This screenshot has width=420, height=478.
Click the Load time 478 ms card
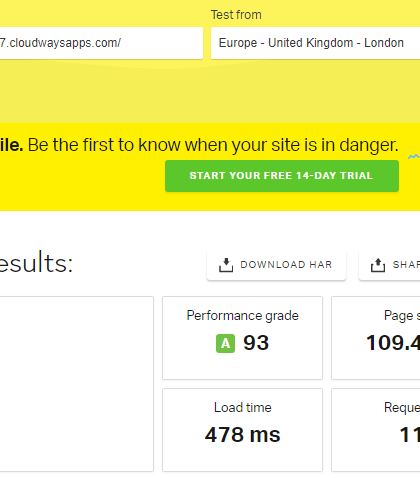242,430
